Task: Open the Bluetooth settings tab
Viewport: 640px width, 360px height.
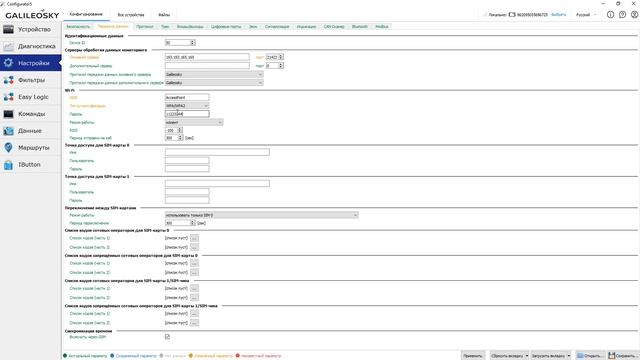Action: [x=360, y=27]
